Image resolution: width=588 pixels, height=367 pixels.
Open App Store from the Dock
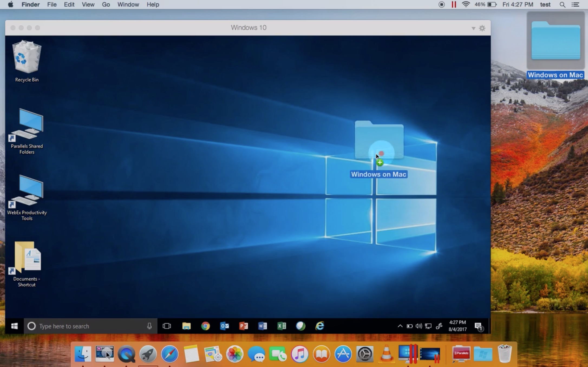[343, 354]
